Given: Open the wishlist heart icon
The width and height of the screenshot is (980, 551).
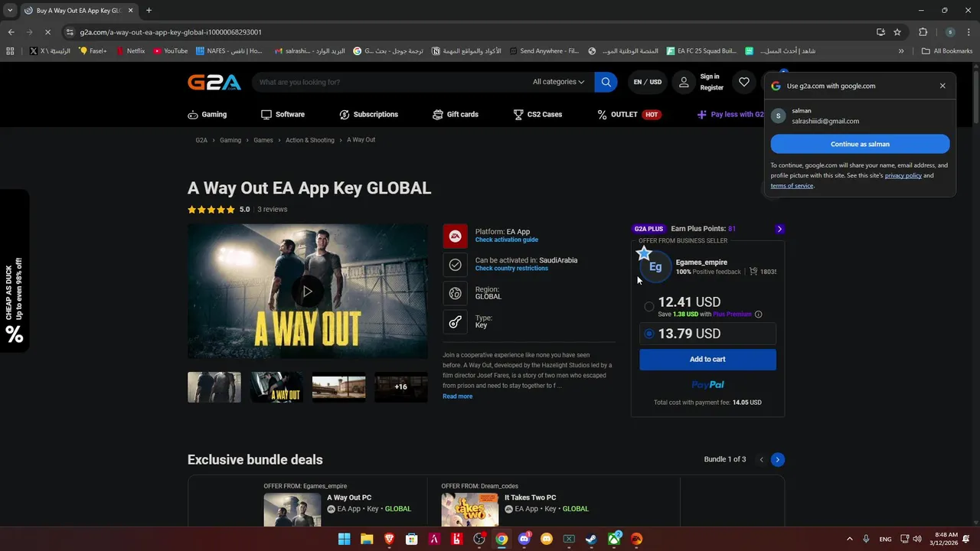Looking at the screenshot, I should (744, 82).
